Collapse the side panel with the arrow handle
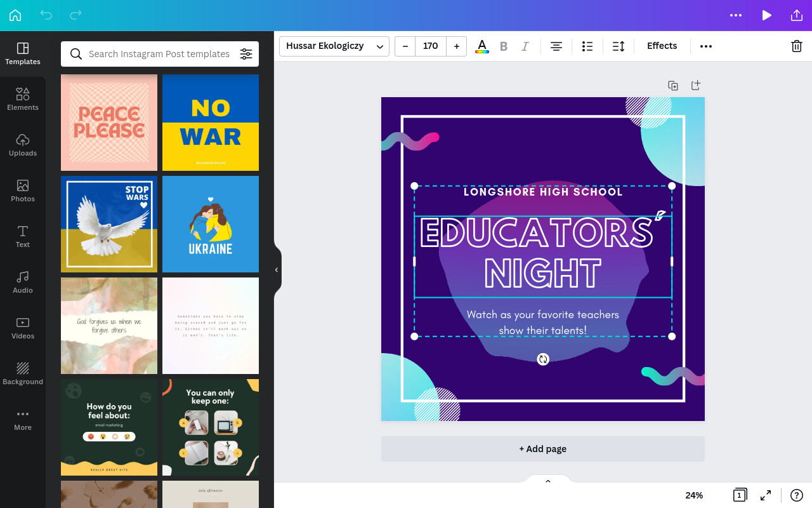The image size is (812, 508). [277, 270]
